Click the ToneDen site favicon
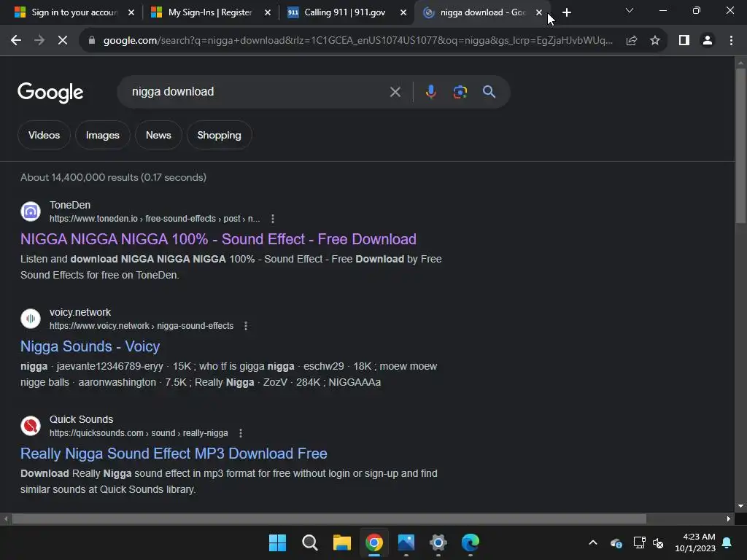The height and width of the screenshot is (560, 747). point(31,211)
